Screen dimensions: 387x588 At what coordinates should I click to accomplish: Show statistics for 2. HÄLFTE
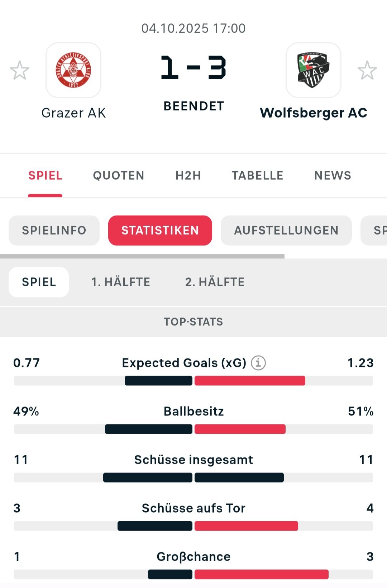(215, 282)
